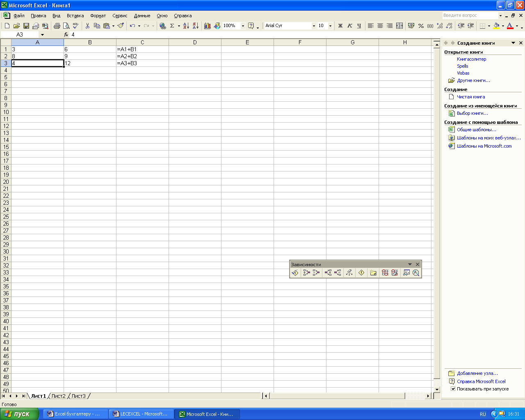Click Evaluate Formula magnifier icon
The width and height of the screenshot is (525, 420).
coord(416,273)
